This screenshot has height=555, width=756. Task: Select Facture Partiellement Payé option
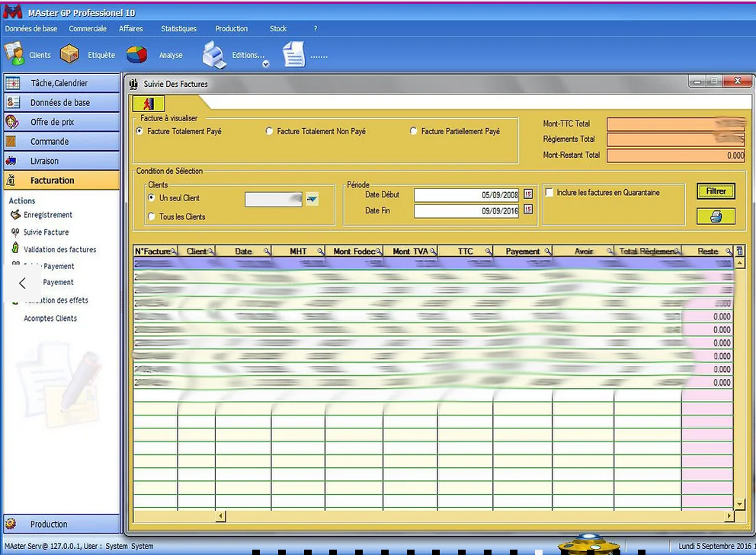pos(414,131)
